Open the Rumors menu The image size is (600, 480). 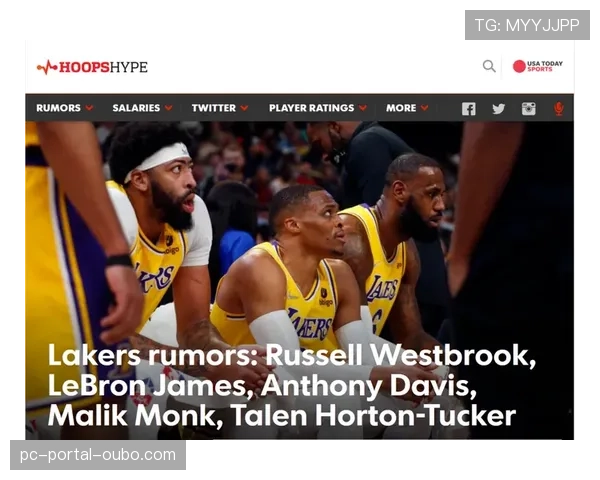tap(59, 108)
